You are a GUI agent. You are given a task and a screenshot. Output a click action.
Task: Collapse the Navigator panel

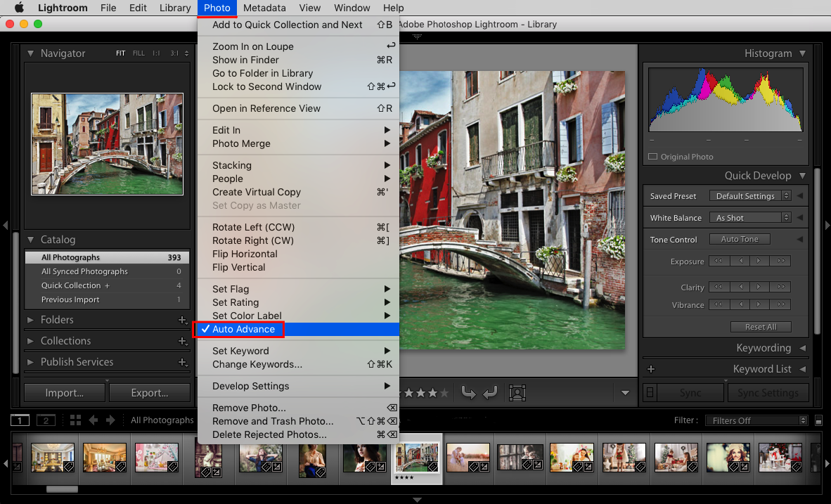(30, 53)
